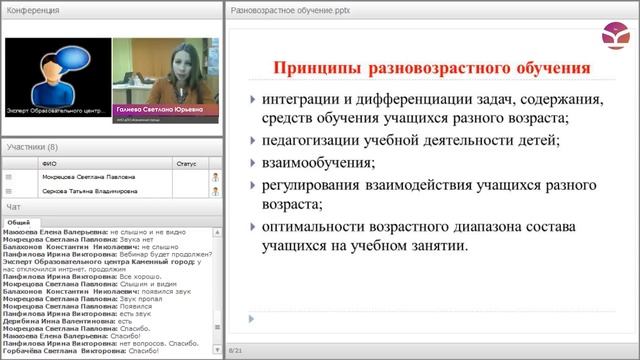The height and width of the screenshot is (360, 640).
Task: Click user icon for Серкова Татьяна Владимировна
Action: coord(215,191)
